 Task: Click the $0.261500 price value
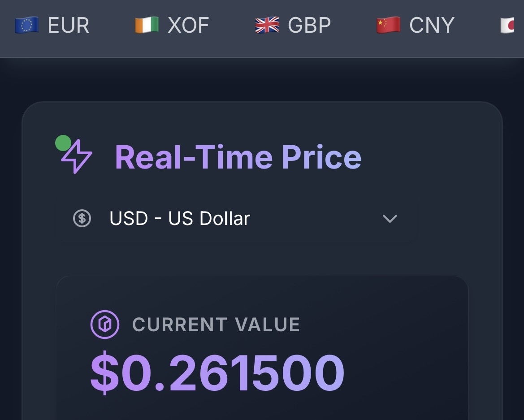[217, 373]
